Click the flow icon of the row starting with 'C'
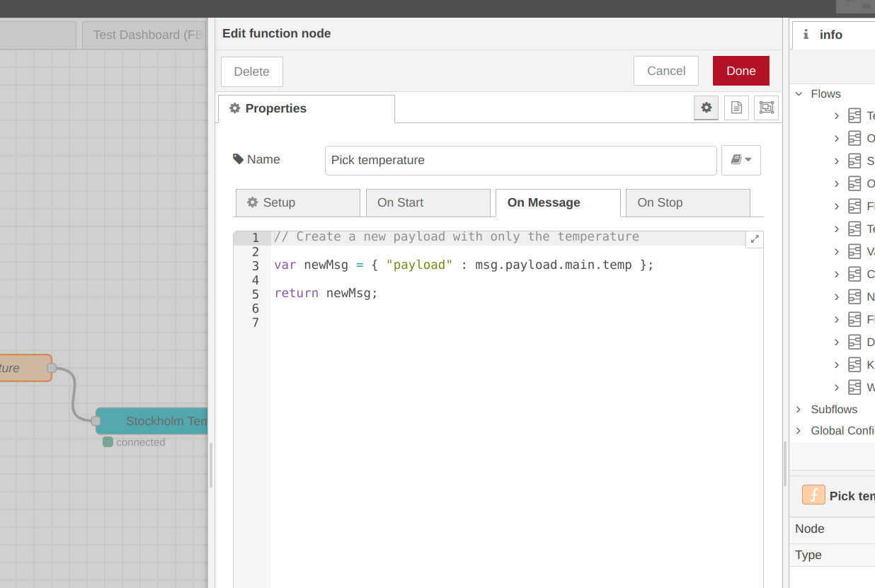875x588 pixels. click(x=854, y=274)
